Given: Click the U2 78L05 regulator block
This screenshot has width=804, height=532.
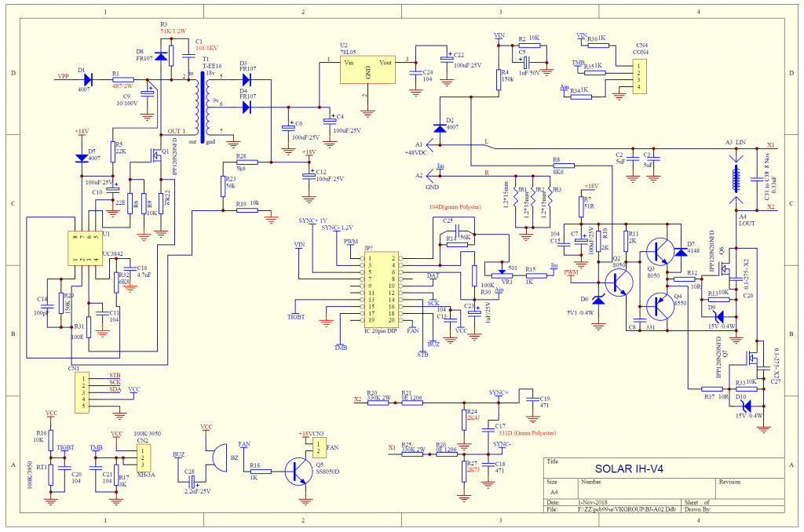Looking at the screenshot, I should pyautogui.click(x=367, y=69).
